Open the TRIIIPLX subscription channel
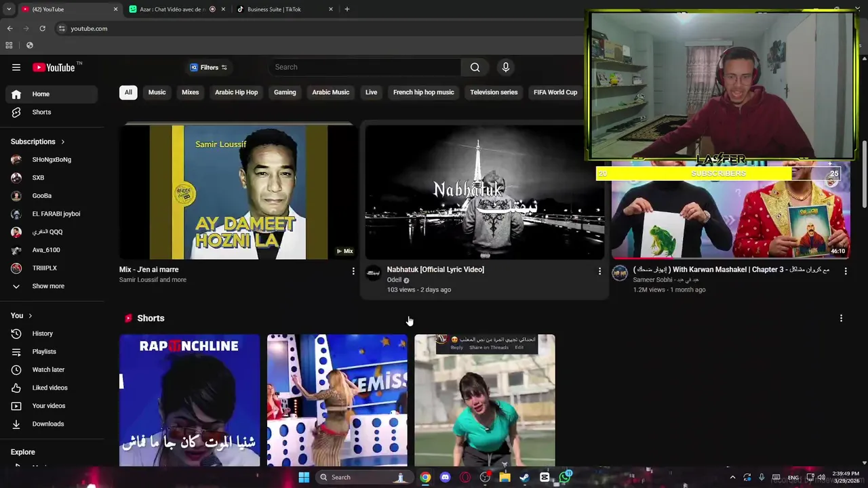The width and height of the screenshot is (868, 488). [x=52, y=268]
